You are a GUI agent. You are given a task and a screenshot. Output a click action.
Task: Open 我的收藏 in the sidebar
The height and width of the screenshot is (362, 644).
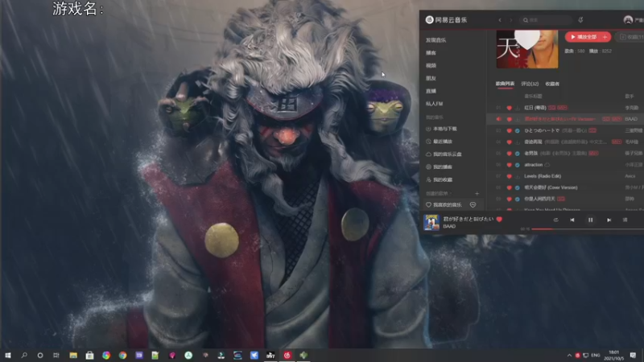[439, 179]
